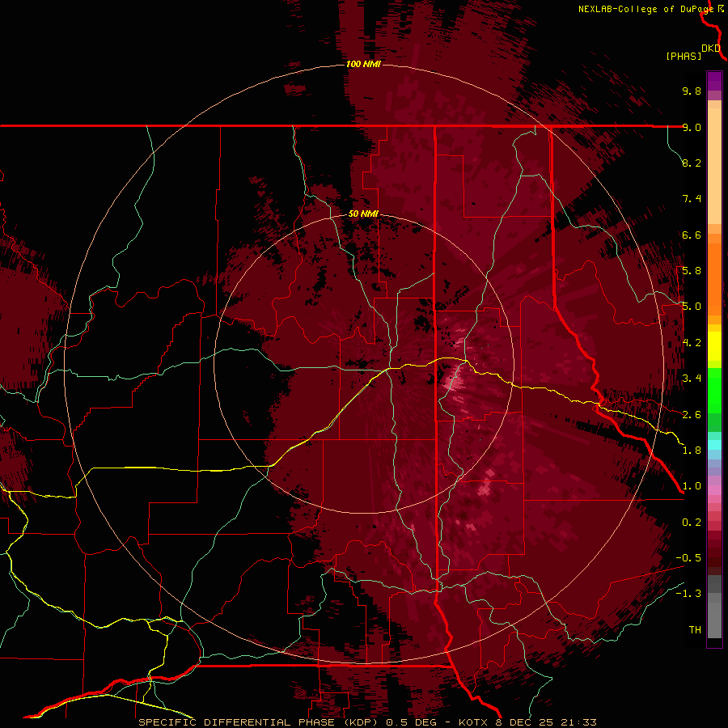Click the 100 NMI range ring label
The height and width of the screenshot is (728, 728).
363,64
